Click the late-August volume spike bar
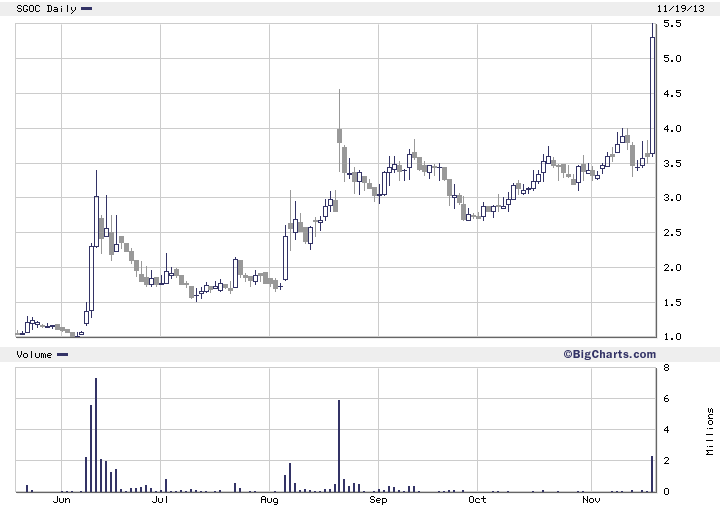Screen dimensions: 720x510 click(339, 446)
